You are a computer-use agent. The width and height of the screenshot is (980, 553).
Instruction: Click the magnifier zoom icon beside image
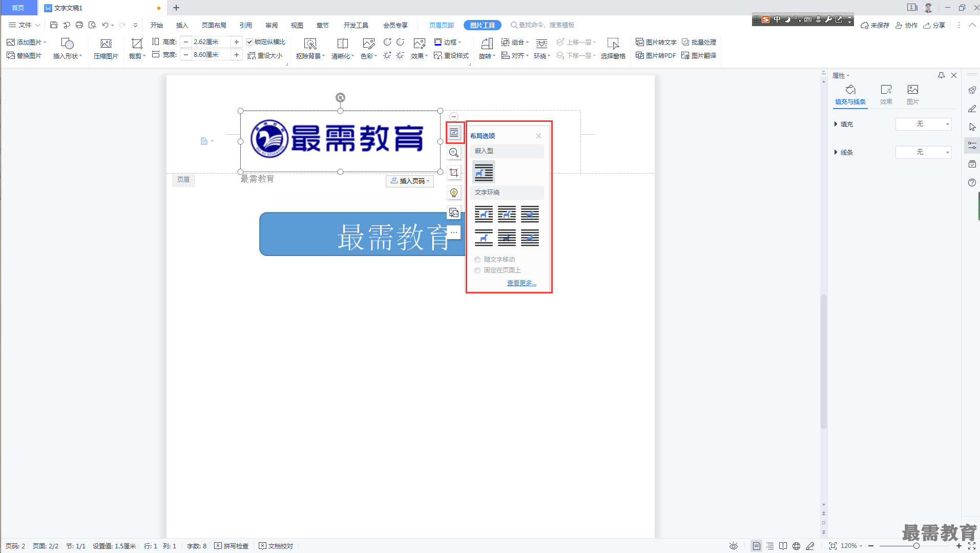454,153
